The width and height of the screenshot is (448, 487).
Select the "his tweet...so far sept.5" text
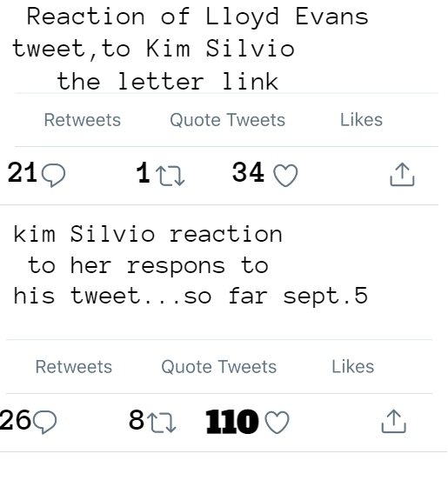(x=191, y=296)
